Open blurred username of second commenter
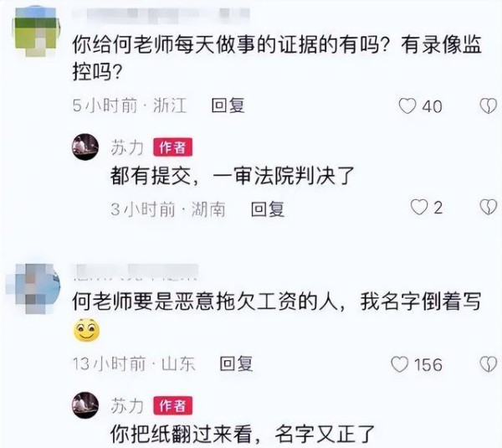 click(x=136, y=272)
